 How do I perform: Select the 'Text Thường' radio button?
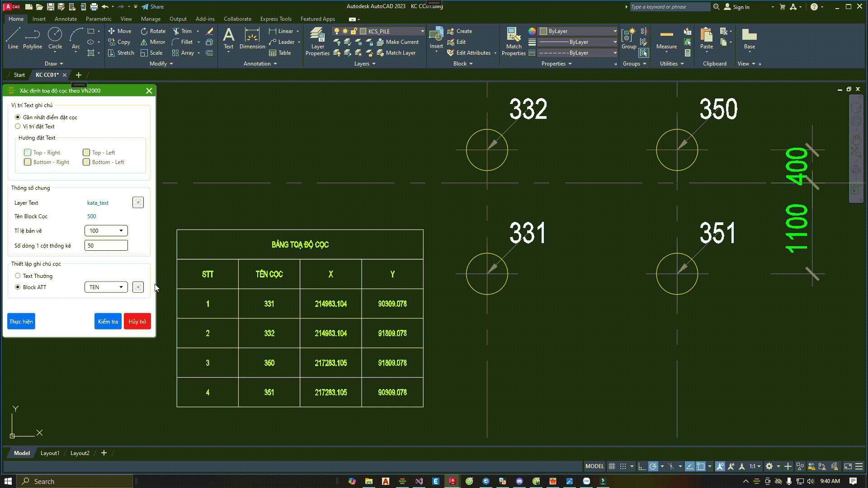18,276
